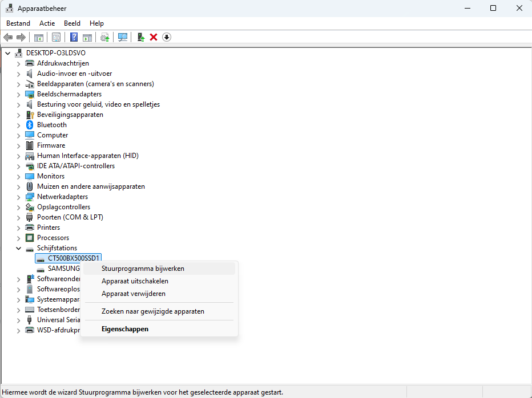Select the CT500BX500SSD1 drive entry
532x398 pixels.
pos(68,258)
